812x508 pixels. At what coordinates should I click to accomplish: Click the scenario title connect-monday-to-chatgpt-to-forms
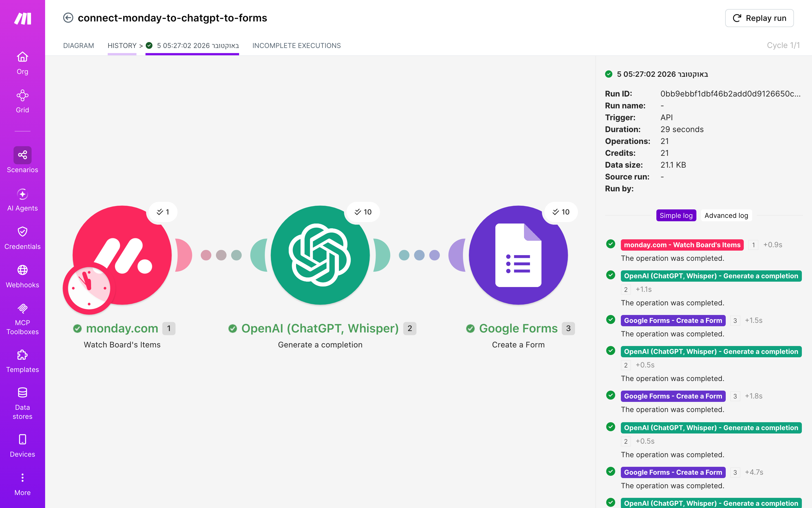click(x=173, y=18)
